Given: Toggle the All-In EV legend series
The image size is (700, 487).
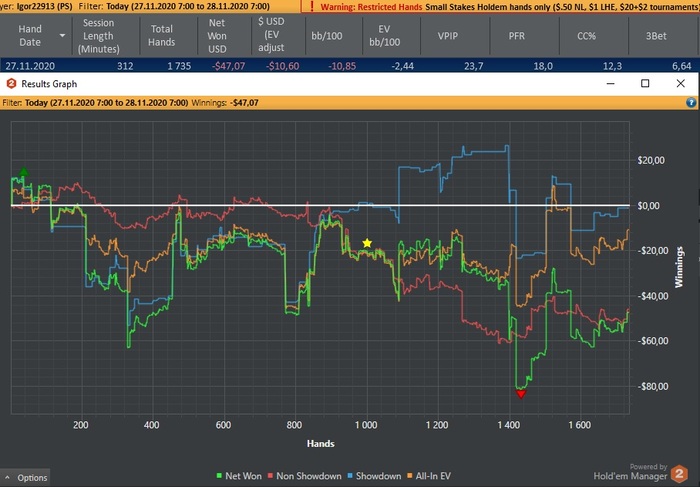Looking at the screenshot, I should [429, 476].
